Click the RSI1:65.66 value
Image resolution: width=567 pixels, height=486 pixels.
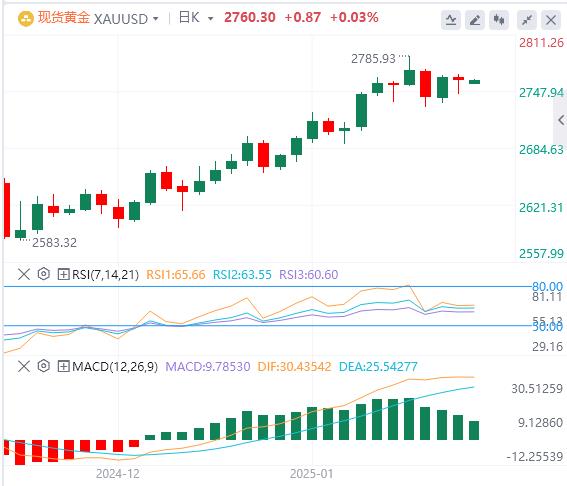[175, 274]
